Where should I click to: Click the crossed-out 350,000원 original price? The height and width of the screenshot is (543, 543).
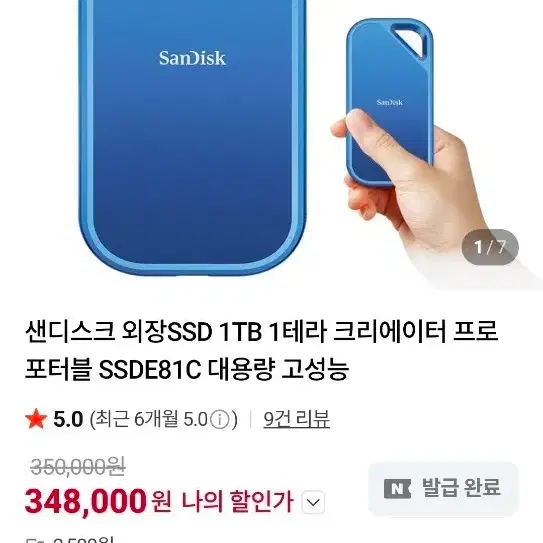point(78,466)
